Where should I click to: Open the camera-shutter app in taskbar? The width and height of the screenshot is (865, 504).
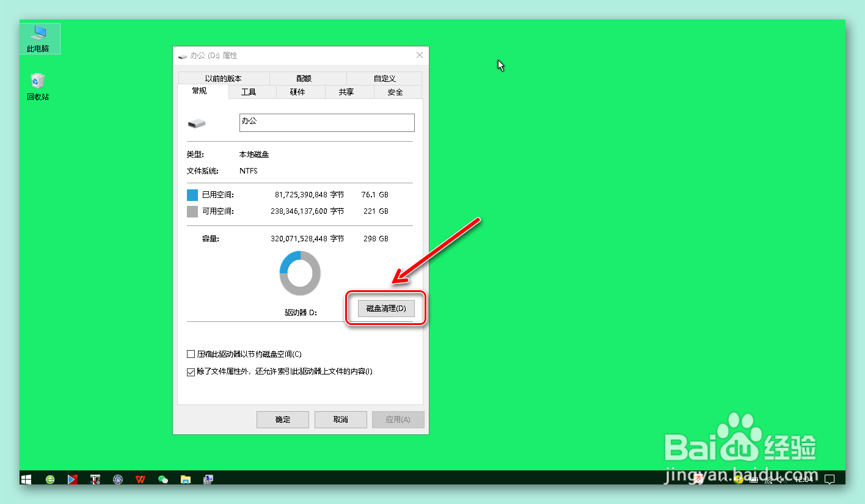click(118, 480)
